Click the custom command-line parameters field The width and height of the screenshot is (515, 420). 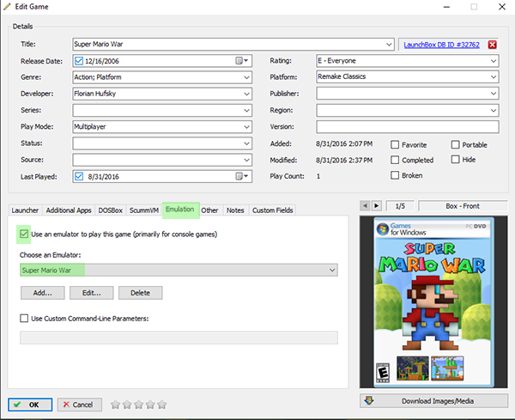point(179,338)
